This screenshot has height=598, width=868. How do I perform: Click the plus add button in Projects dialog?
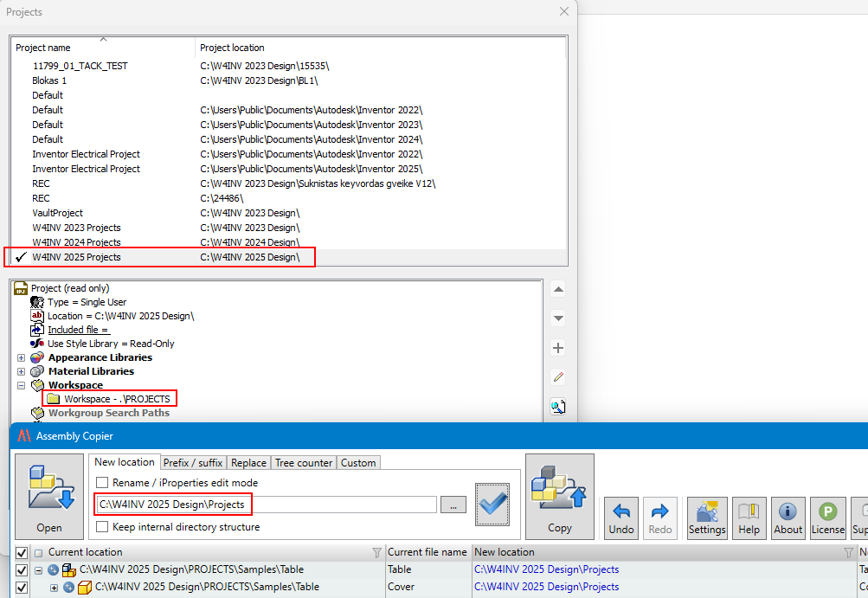click(x=558, y=348)
